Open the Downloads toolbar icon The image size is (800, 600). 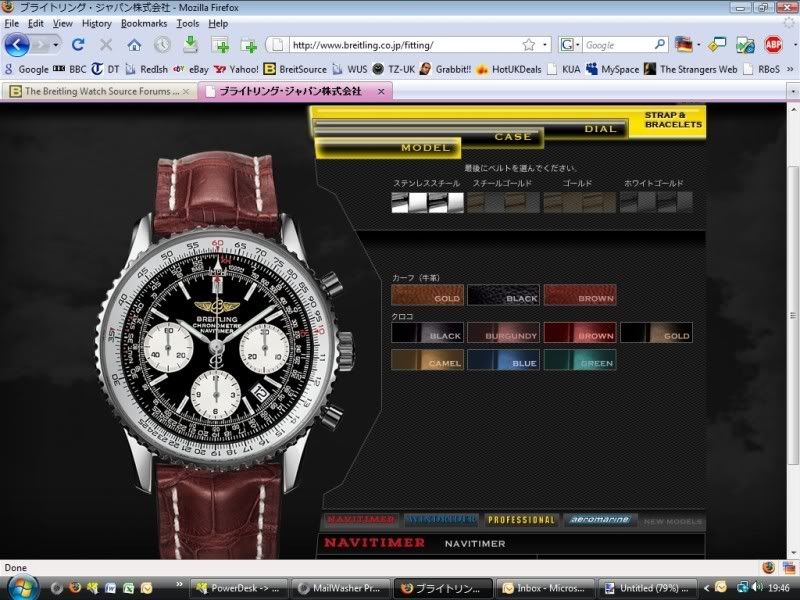coord(190,45)
